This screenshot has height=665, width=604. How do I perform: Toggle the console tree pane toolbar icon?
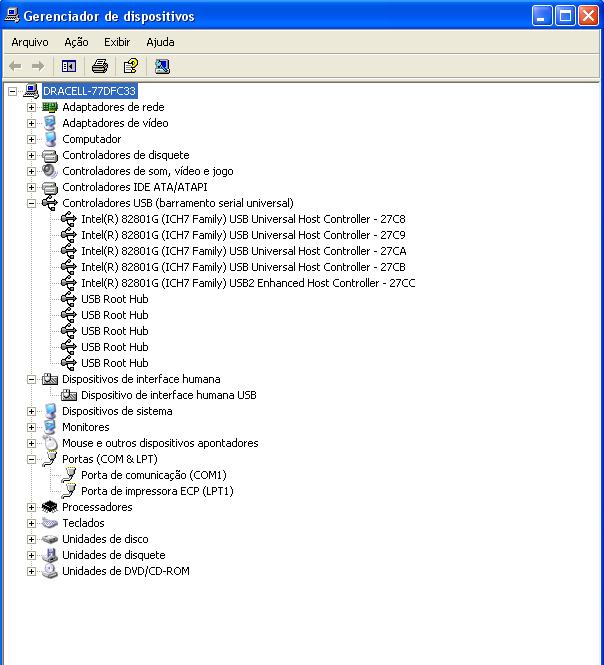(69, 66)
